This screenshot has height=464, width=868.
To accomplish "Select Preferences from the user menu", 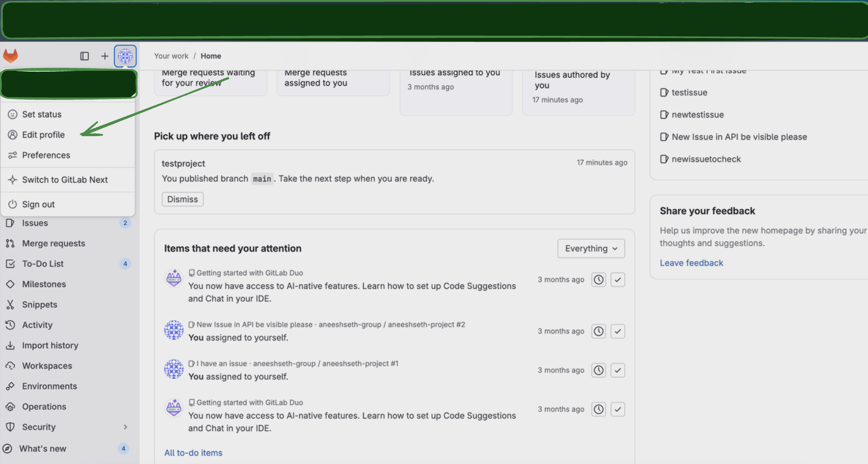I will pyautogui.click(x=46, y=155).
